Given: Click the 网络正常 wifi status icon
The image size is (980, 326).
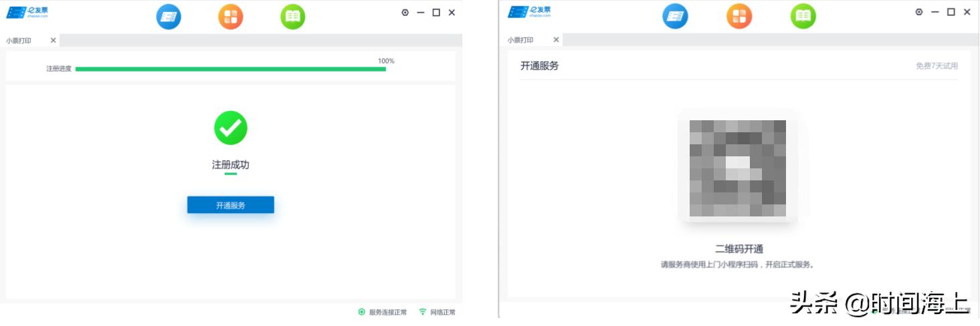Looking at the screenshot, I should (422, 312).
